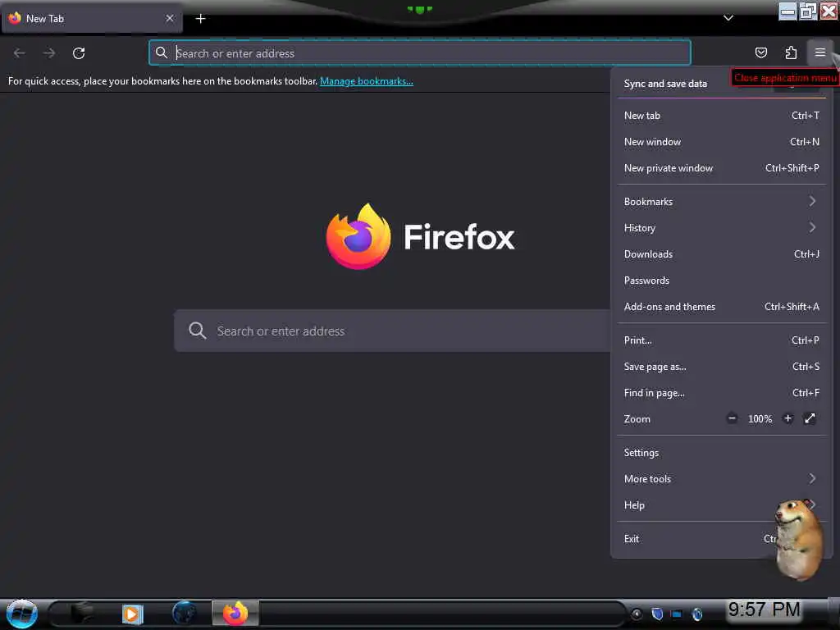Viewport: 840px width, 630px height.
Task: Open the list all tabs chevron
Action: 728,18
